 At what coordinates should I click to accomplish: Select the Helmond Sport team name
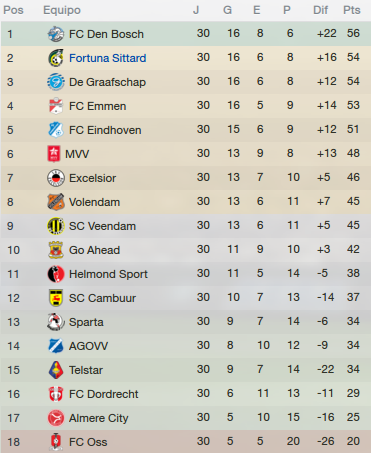tap(108, 274)
